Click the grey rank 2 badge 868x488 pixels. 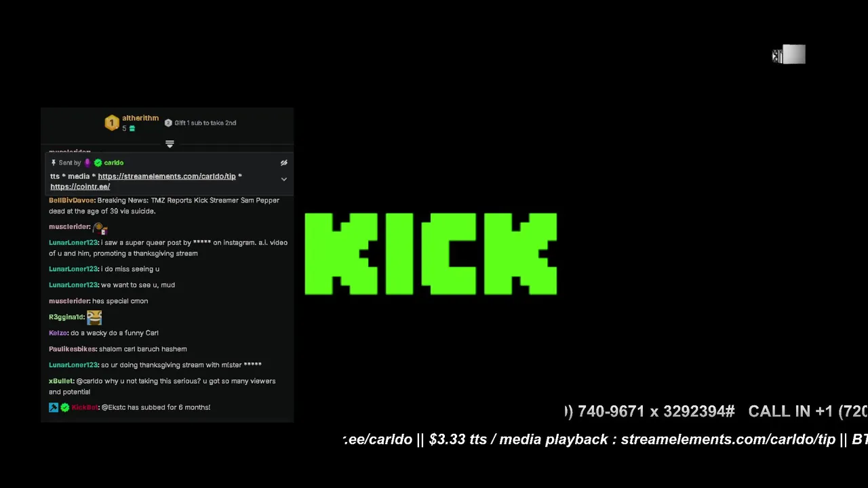(168, 123)
